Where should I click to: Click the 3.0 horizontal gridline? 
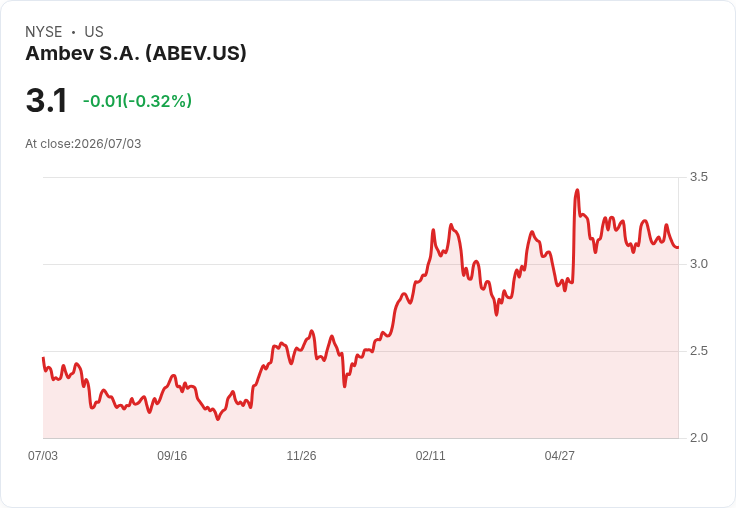(361, 264)
